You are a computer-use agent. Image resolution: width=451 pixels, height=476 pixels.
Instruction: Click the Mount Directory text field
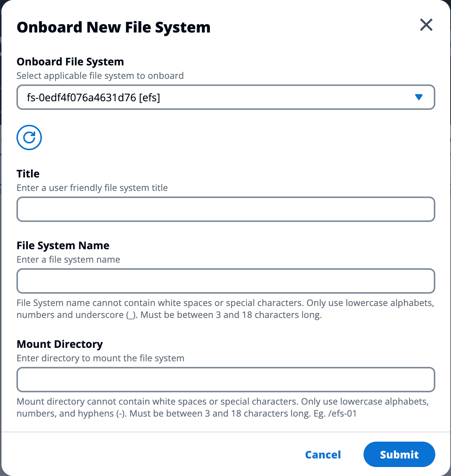[x=225, y=380]
